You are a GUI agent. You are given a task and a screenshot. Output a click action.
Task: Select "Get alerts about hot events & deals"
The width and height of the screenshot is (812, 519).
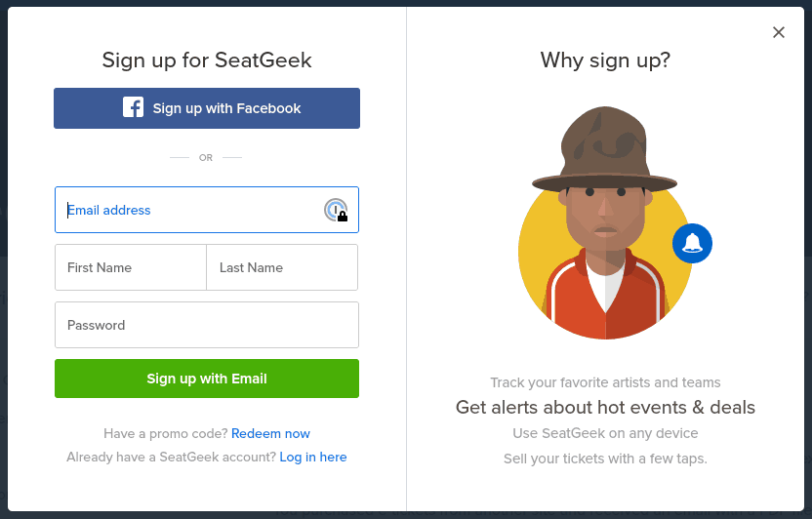tap(605, 407)
